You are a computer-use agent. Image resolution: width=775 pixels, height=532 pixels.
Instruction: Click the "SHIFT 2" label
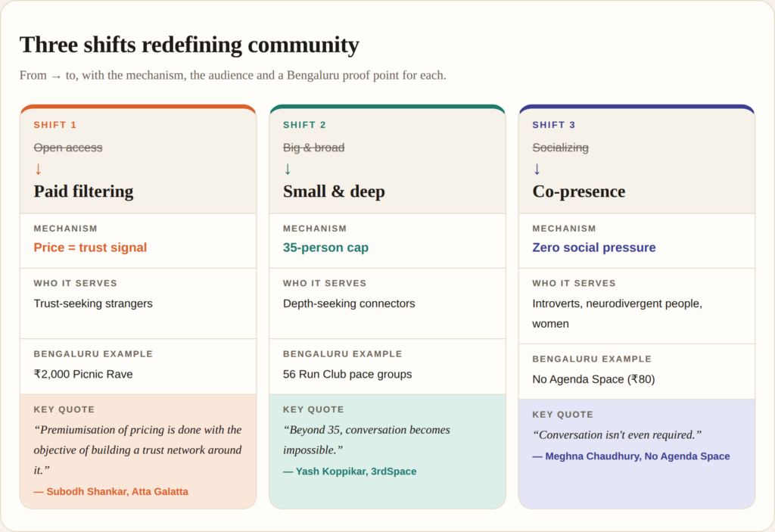[304, 125]
